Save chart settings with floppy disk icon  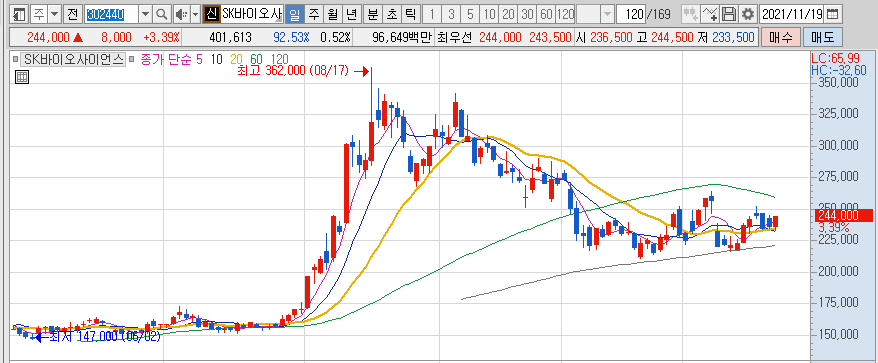728,14
